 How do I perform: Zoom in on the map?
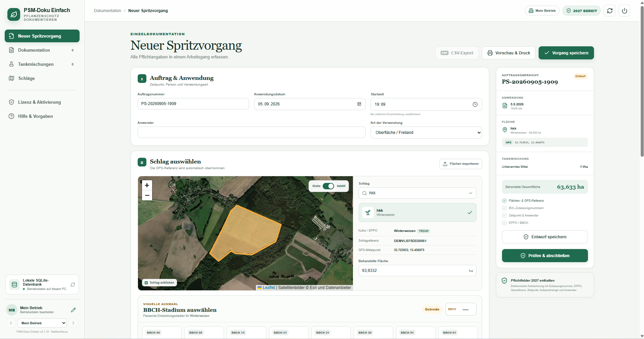click(x=147, y=185)
